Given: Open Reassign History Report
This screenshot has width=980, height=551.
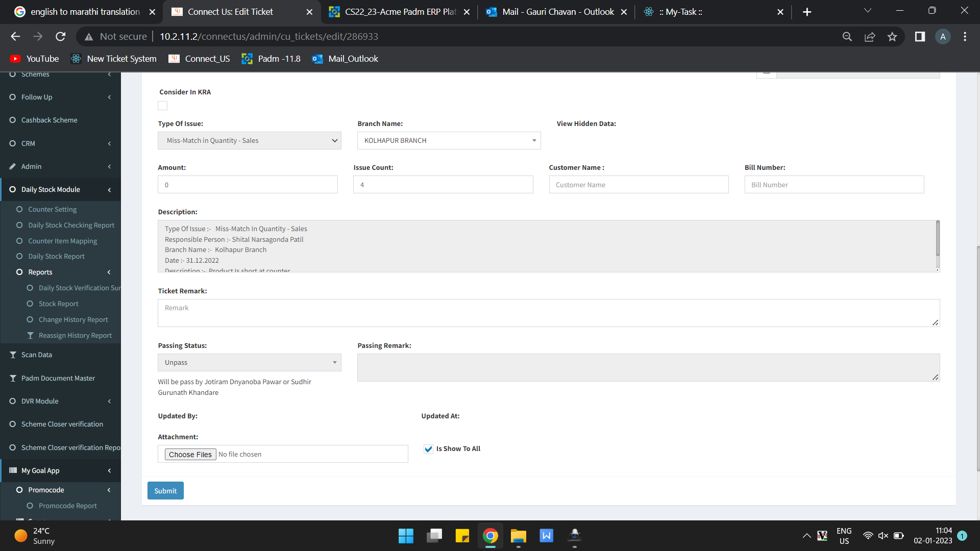Looking at the screenshot, I should [75, 335].
